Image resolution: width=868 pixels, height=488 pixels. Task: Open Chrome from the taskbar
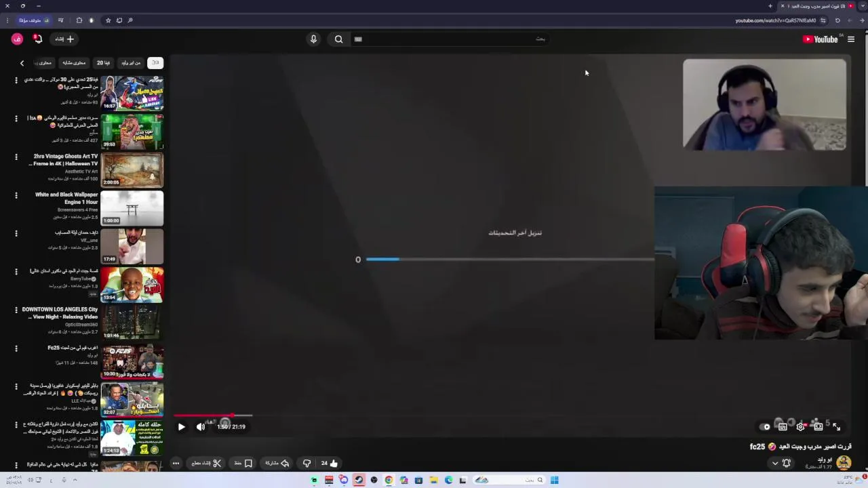389,480
